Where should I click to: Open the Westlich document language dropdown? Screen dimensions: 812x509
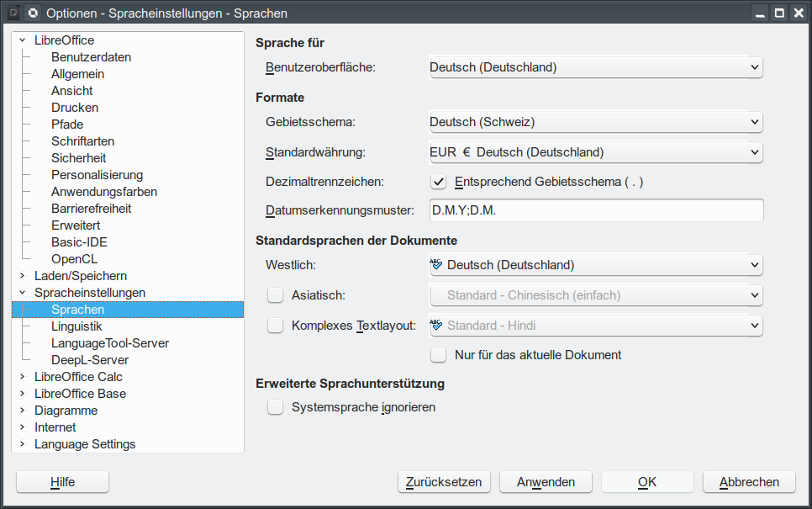click(x=595, y=265)
